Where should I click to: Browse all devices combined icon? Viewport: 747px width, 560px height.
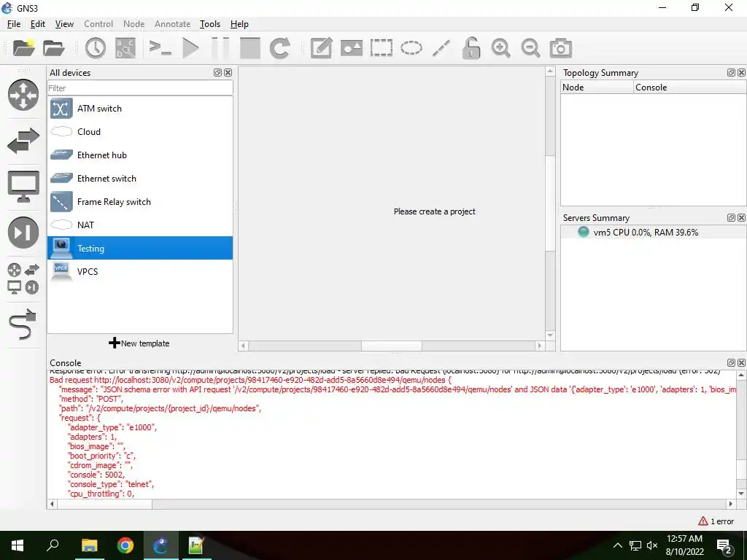coord(23,279)
